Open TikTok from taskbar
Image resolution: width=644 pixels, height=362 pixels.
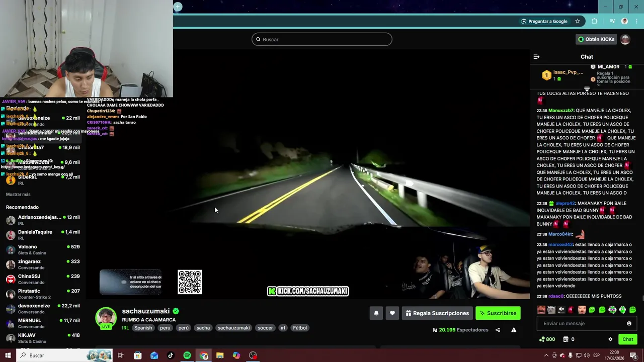(171, 355)
